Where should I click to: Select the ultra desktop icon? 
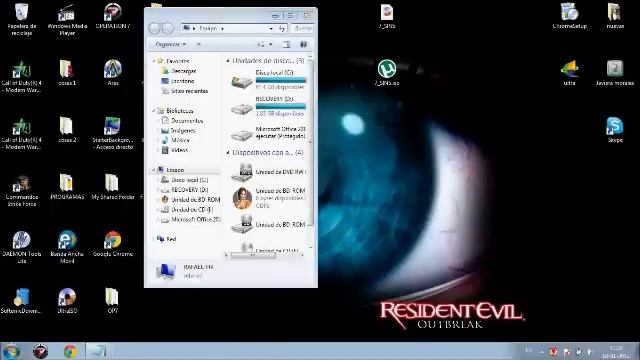pyautogui.click(x=569, y=72)
